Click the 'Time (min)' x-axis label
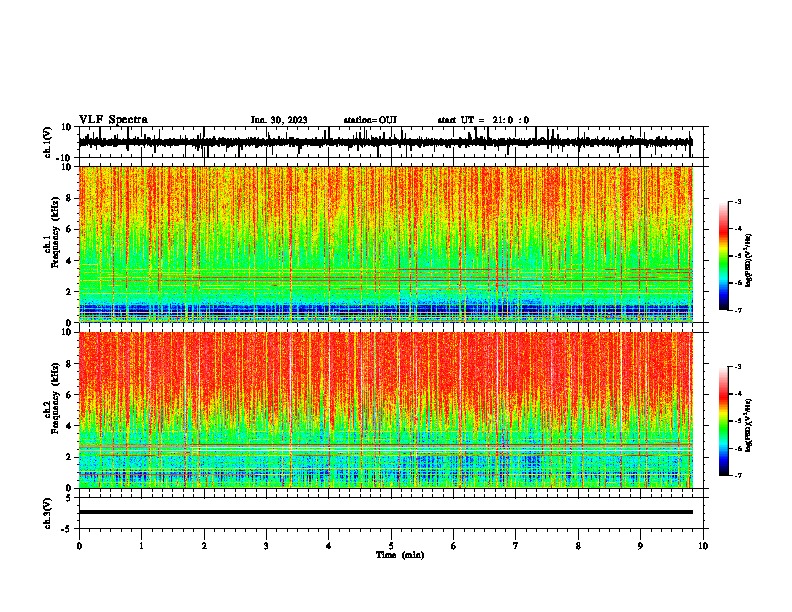The height and width of the screenshot is (612, 792). point(400,555)
